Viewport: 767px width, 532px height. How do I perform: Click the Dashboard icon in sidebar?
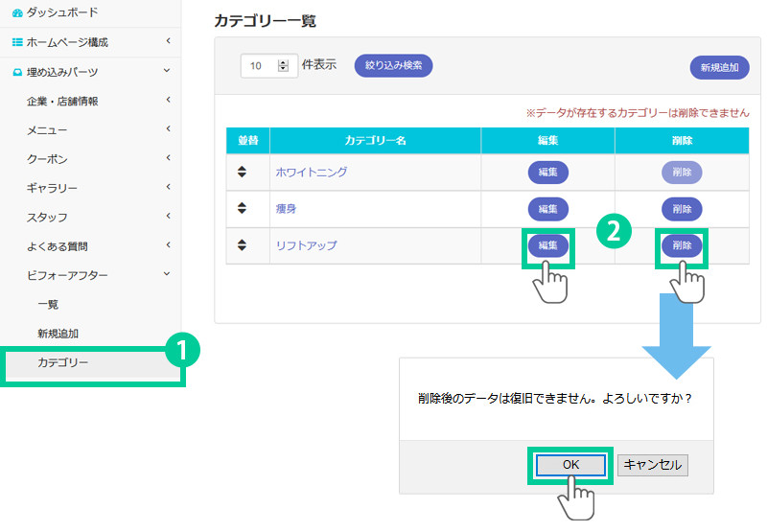[x=17, y=12]
